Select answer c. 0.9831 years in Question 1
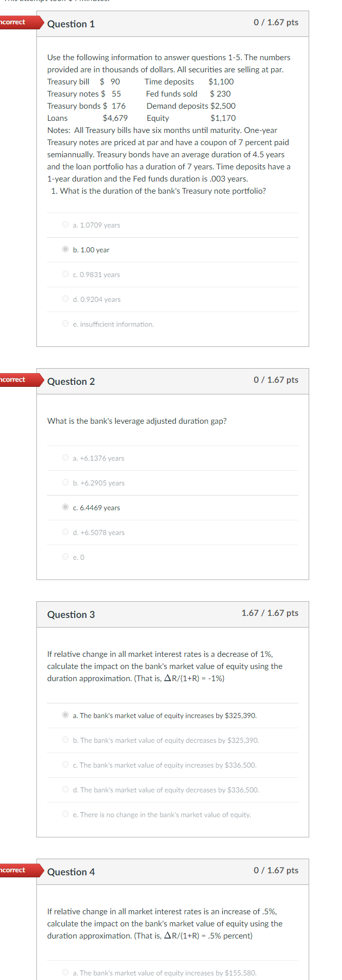The height and width of the screenshot is (980, 342). click(x=65, y=274)
